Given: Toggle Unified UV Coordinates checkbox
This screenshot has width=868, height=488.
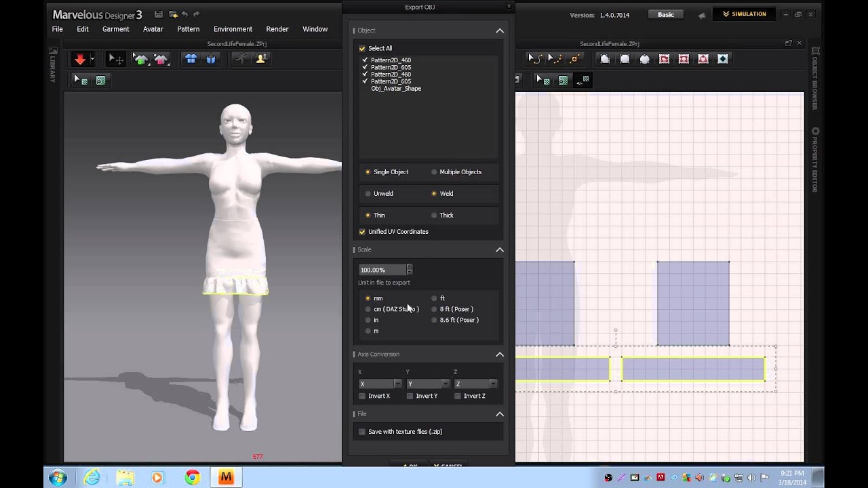Looking at the screenshot, I should tap(362, 232).
